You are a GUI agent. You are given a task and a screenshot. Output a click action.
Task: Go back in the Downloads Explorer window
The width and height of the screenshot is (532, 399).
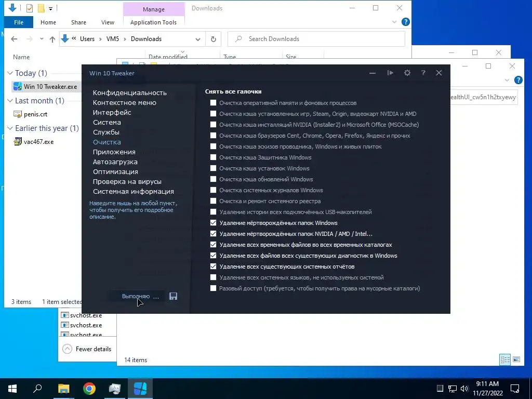pos(14,39)
